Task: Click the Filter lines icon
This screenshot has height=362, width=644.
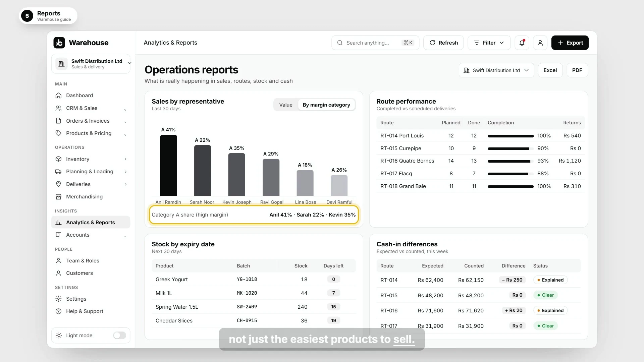Action: [x=476, y=43]
